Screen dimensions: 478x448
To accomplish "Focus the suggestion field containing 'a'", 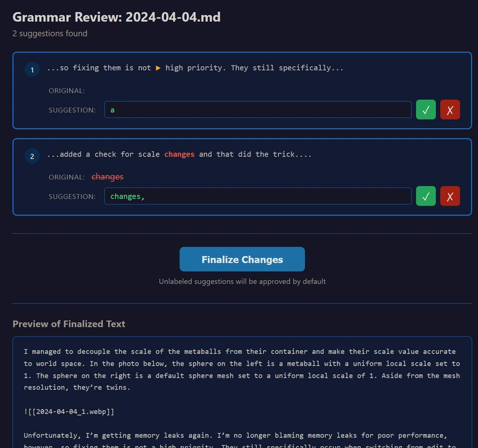I will [x=258, y=110].
